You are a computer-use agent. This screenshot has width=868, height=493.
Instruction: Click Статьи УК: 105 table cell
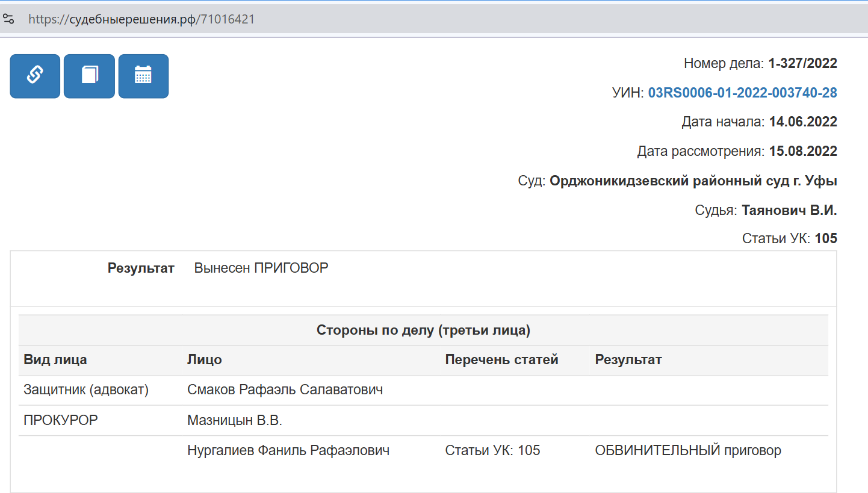coord(493,450)
